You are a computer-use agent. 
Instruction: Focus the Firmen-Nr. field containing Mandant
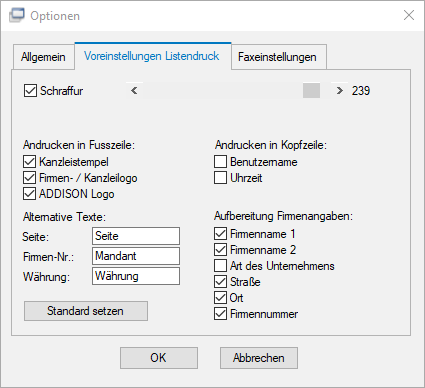(136, 256)
